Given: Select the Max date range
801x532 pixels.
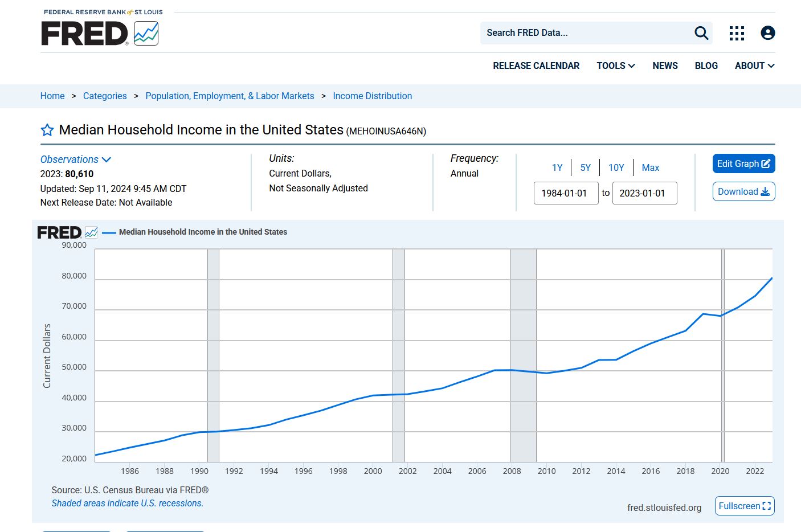Looking at the screenshot, I should click(651, 168).
